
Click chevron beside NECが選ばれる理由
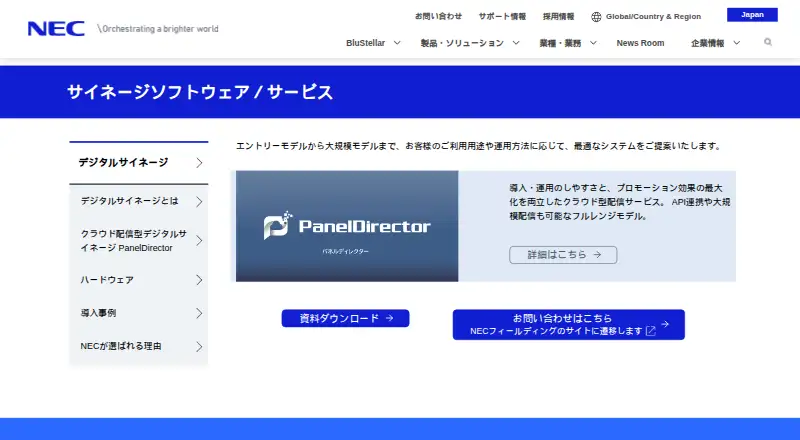(199, 347)
